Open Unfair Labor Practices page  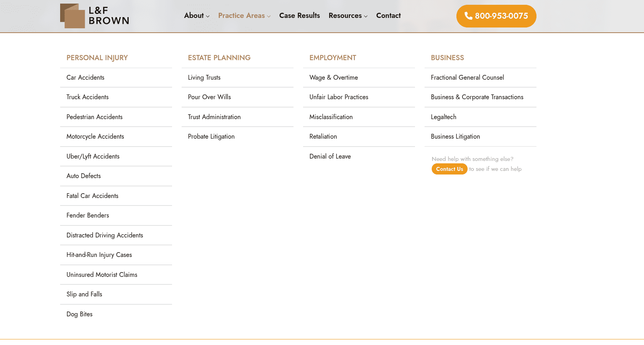click(x=359, y=97)
